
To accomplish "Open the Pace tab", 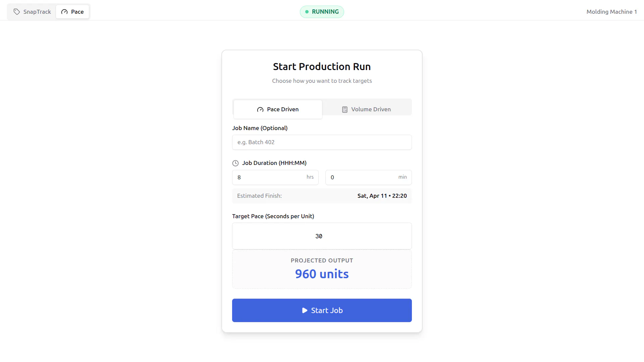I will click(72, 12).
